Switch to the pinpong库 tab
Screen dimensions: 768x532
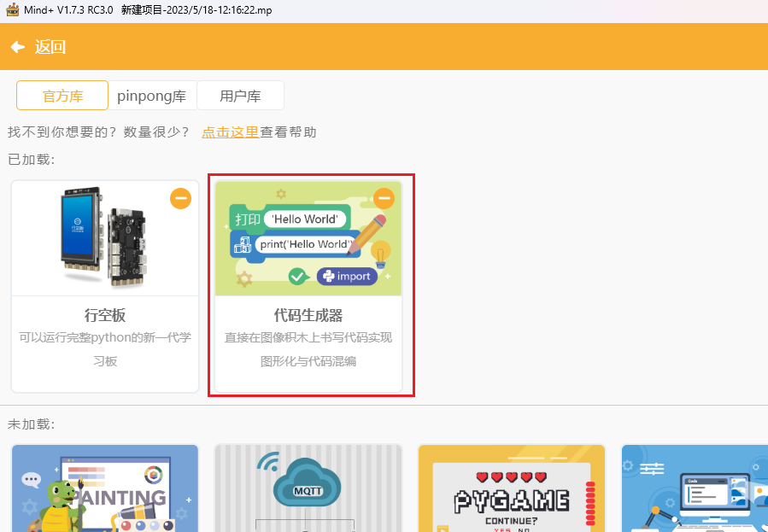(x=152, y=96)
